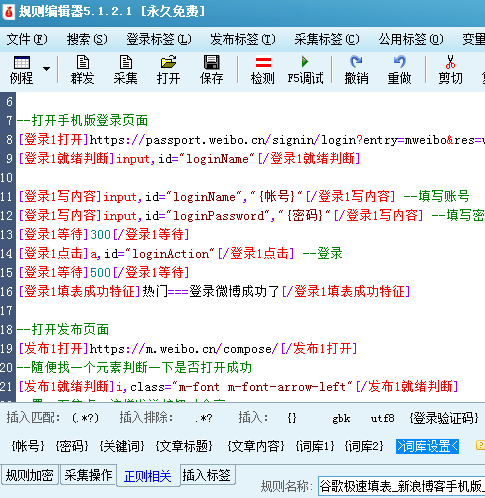The image size is (485, 498).
Task: Click the app icon in title bar
Action: point(8,12)
